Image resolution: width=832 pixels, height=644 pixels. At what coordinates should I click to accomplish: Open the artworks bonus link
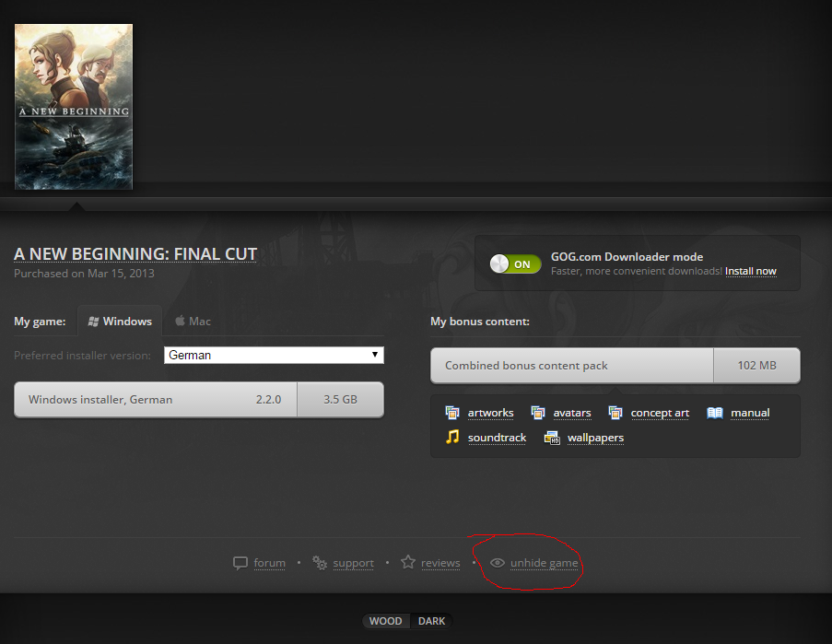pos(491,413)
